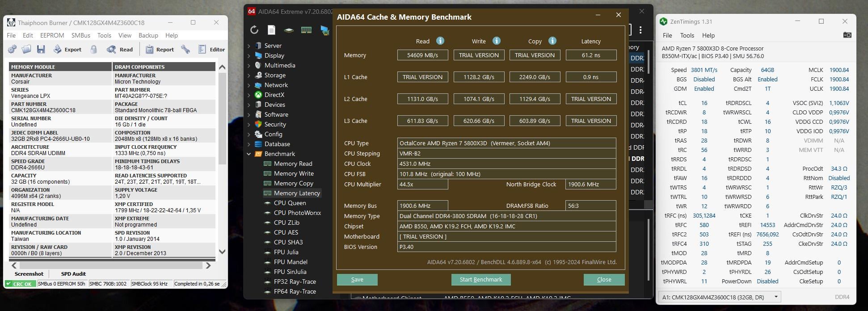Click the right scroll arrow in Thaiphoon Burner
868x311 pixels.
point(208,265)
